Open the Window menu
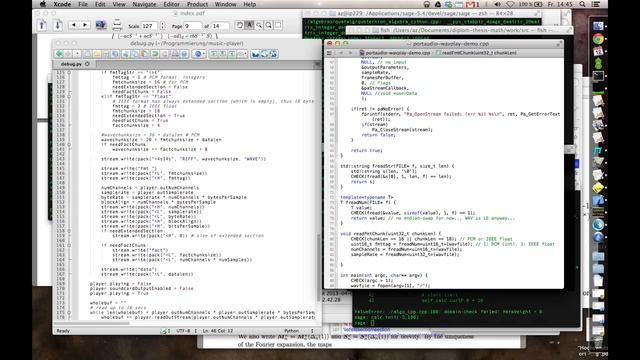Screen dimensions: 640x360 (225, 4)
